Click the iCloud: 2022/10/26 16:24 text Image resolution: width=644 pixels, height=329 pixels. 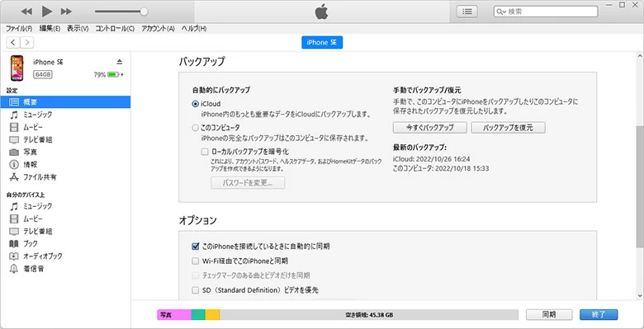tap(431, 159)
